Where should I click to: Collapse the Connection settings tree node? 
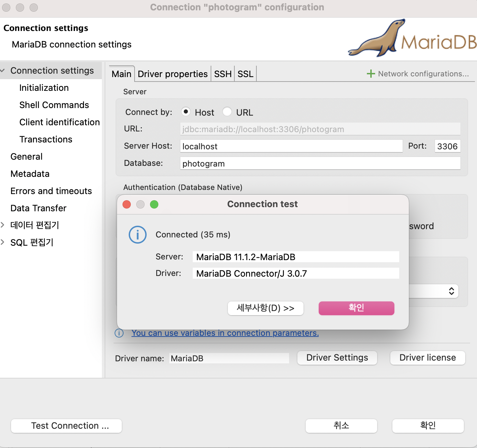coord(3,71)
